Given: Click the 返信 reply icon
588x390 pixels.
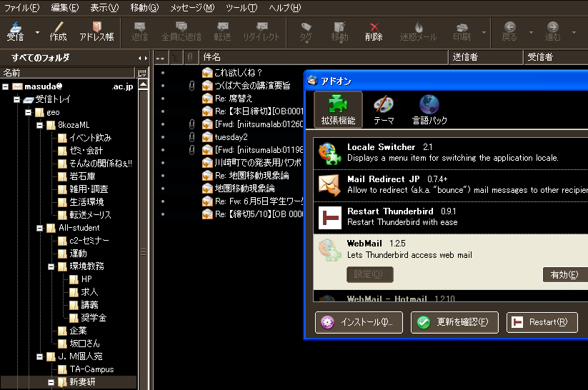Looking at the screenshot, I should pos(139,31).
